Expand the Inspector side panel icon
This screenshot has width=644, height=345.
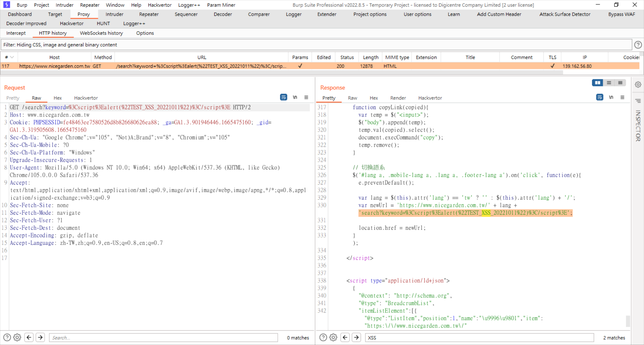coord(638,101)
